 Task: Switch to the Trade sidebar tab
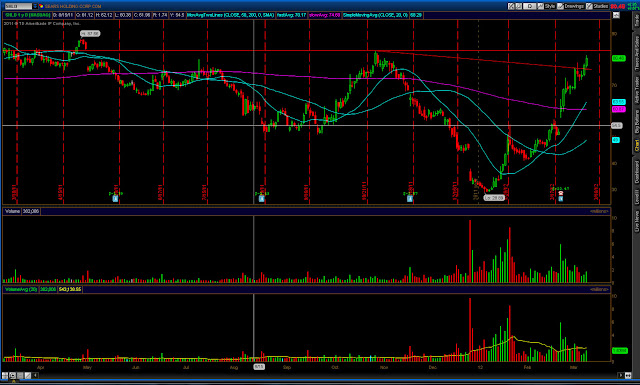636,20
